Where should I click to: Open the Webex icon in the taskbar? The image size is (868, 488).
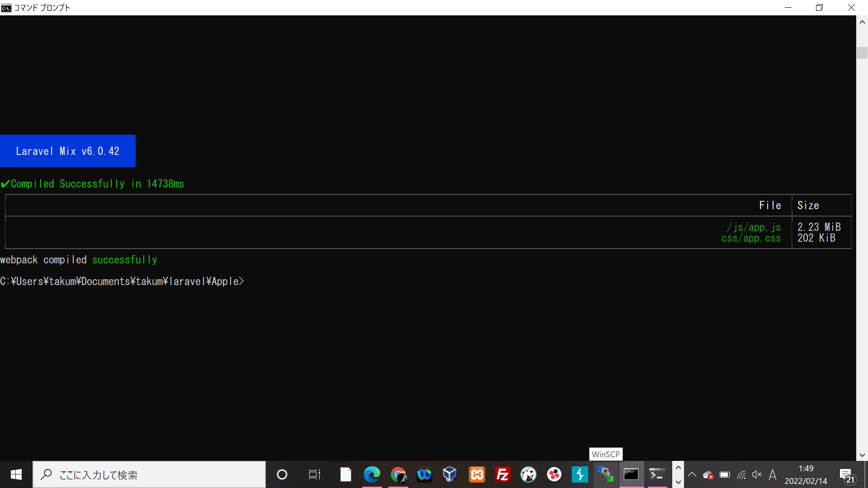click(424, 474)
